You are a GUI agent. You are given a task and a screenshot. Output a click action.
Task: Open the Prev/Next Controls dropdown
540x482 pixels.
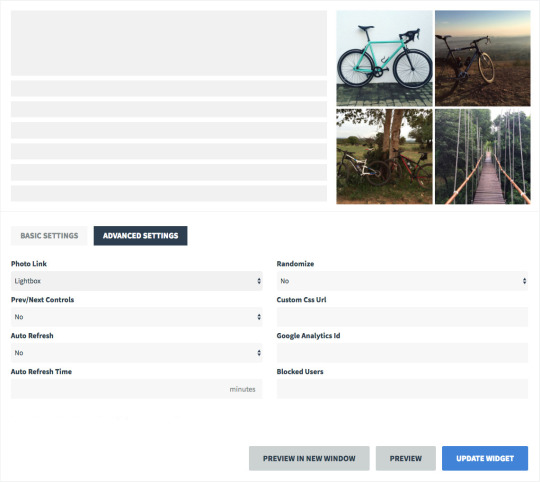[x=137, y=317]
